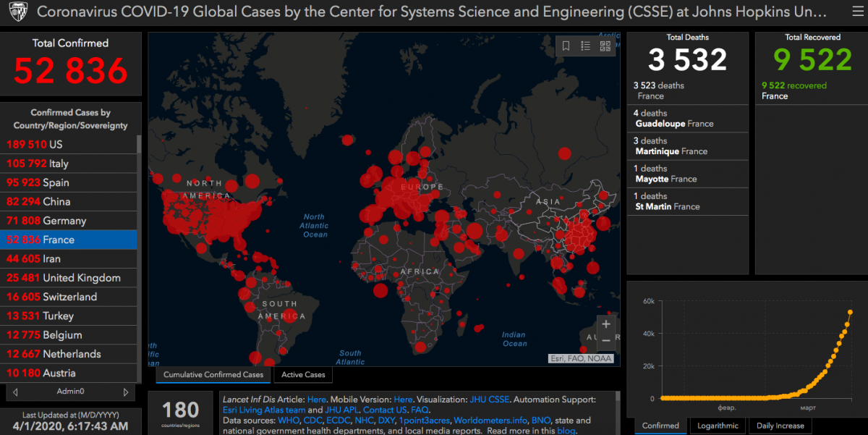Open the JHU APL link

pyautogui.click(x=341, y=410)
